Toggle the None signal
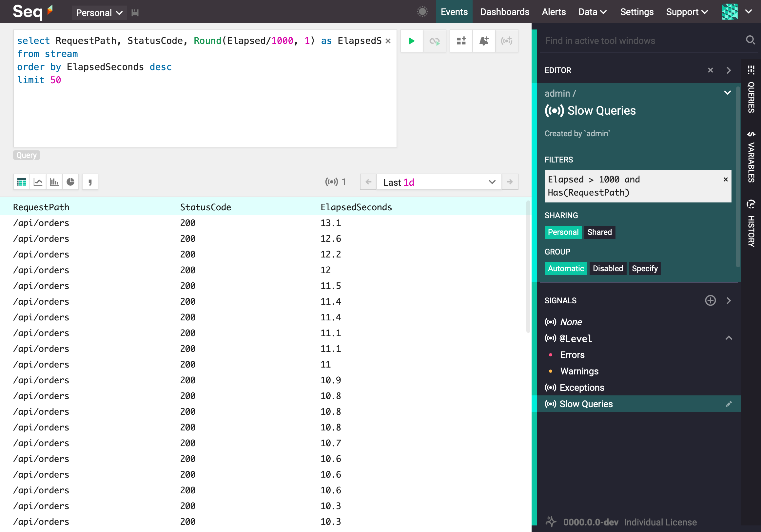Viewport: 761px width, 532px height. [x=571, y=322]
